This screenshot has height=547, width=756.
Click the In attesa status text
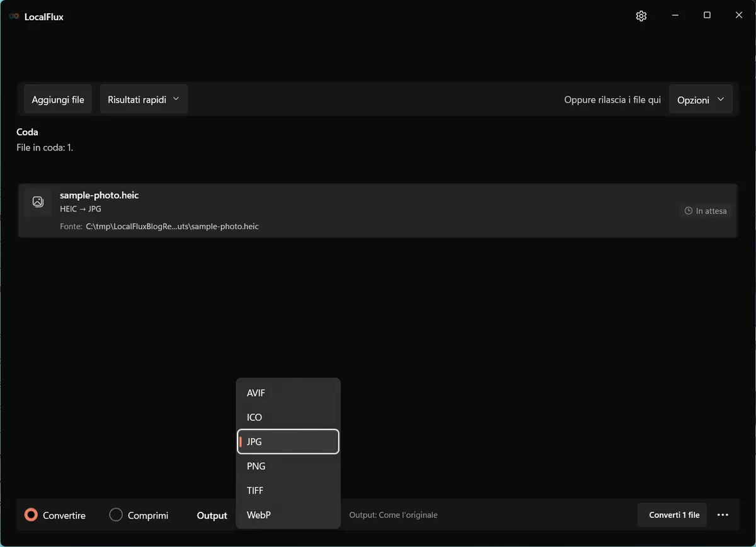click(x=711, y=211)
